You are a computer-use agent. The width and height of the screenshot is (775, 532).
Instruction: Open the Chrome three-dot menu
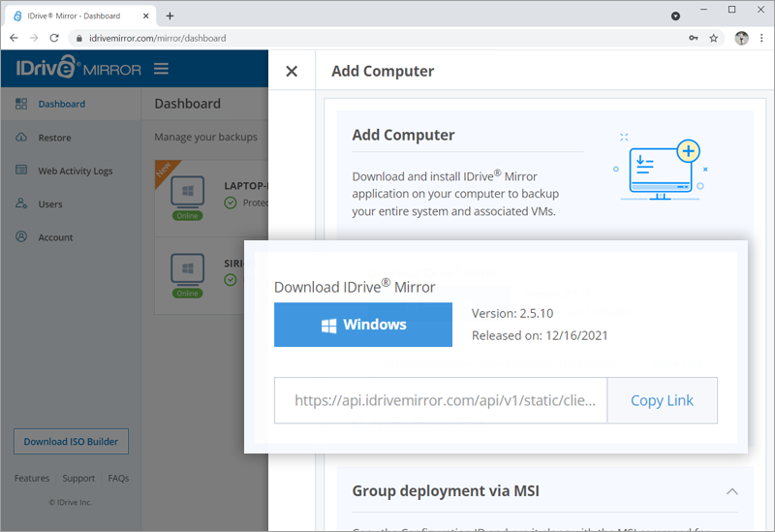(x=761, y=38)
